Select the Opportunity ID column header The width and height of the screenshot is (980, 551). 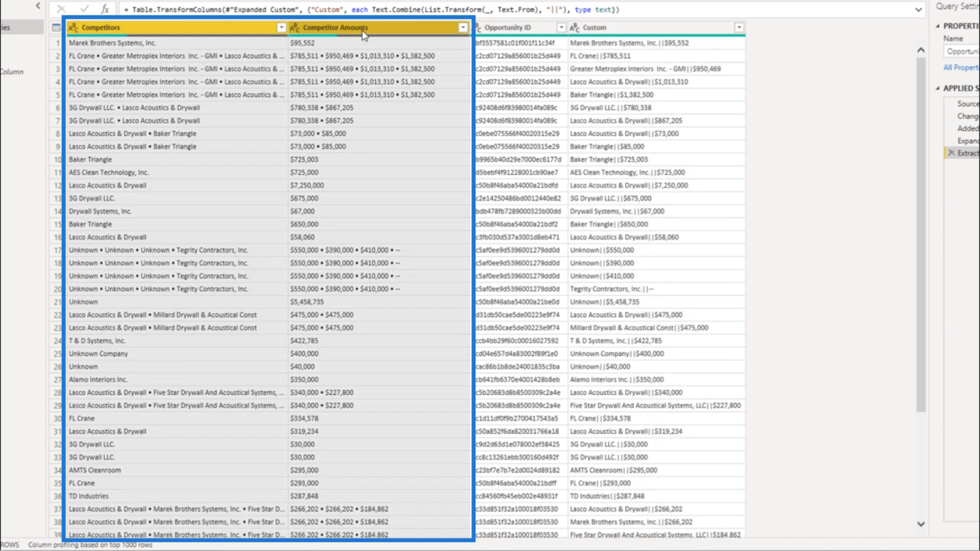point(520,27)
